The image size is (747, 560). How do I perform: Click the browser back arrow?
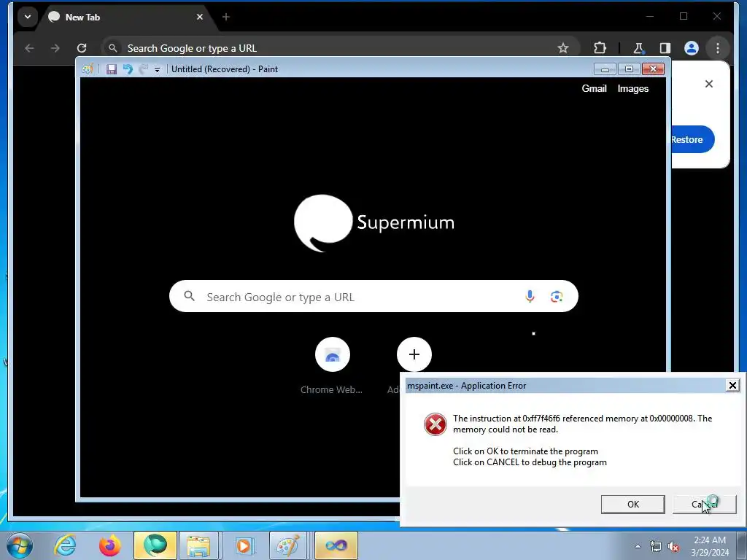click(29, 48)
